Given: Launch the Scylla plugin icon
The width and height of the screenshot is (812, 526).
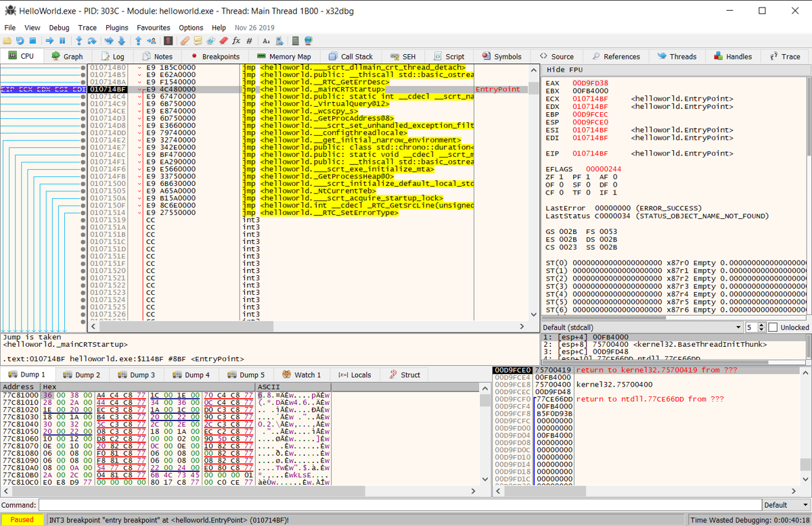Looking at the screenshot, I should (x=168, y=41).
